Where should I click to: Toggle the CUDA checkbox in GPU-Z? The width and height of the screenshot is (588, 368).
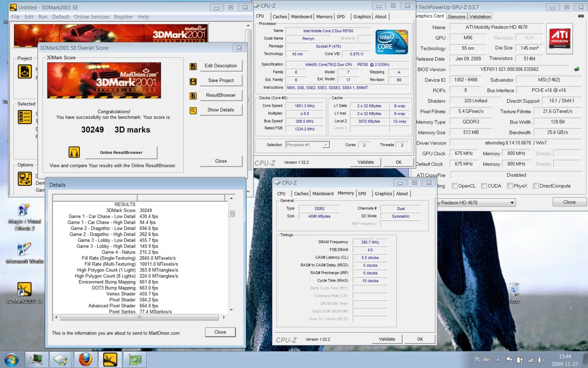(x=484, y=186)
